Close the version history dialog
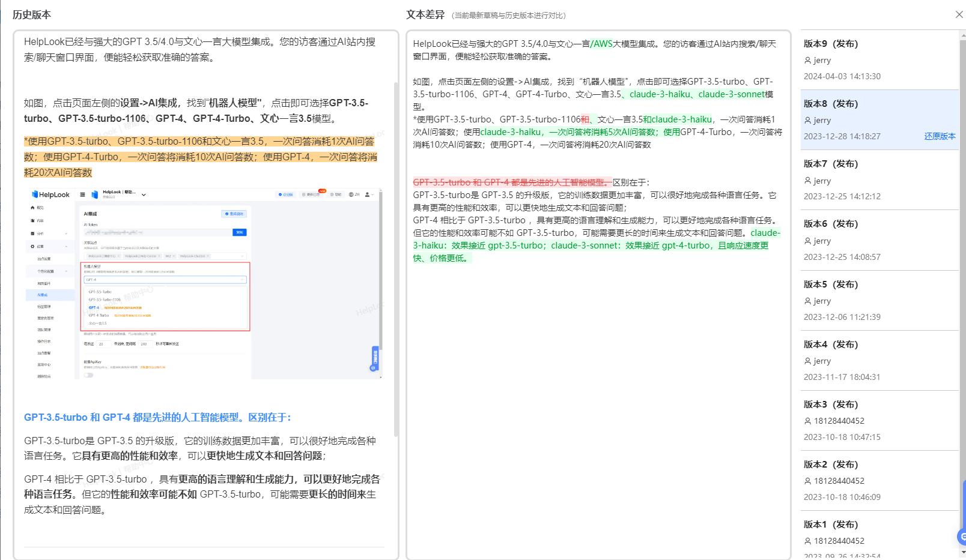The width and height of the screenshot is (966, 560). click(x=959, y=14)
